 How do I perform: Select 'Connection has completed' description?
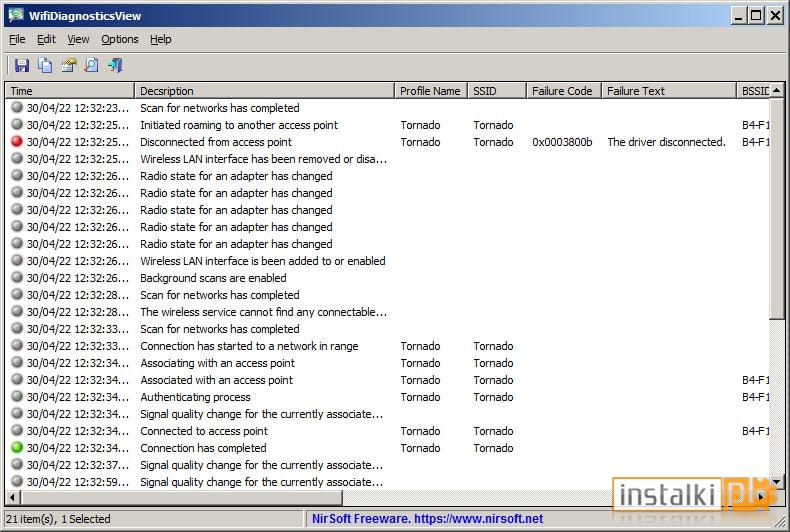click(x=204, y=448)
